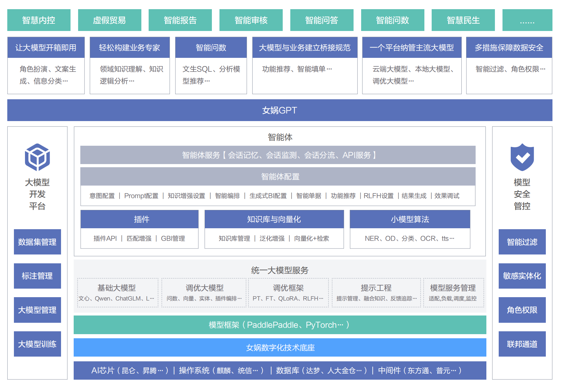Select the 模型框架 PaddlePaddle green bar
The height and width of the screenshot is (392, 561).
point(280,325)
